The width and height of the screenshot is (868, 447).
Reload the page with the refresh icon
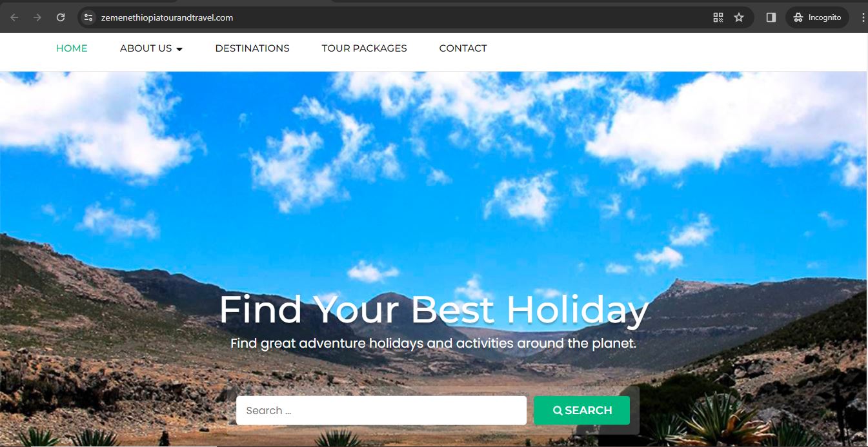point(61,17)
